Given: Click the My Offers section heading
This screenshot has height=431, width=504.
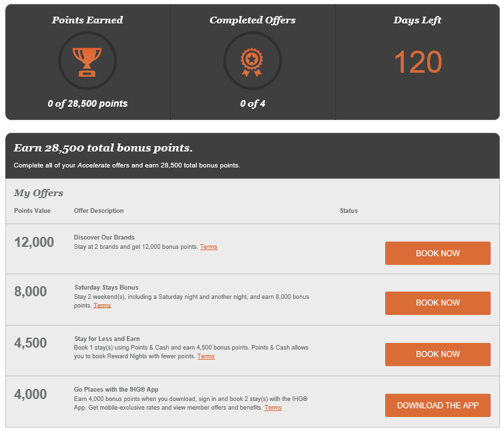Looking at the screenshot, I should (39, 193).
